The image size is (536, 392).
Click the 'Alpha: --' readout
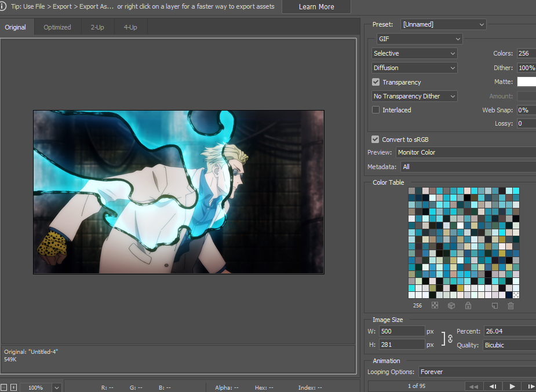(227, 387)
